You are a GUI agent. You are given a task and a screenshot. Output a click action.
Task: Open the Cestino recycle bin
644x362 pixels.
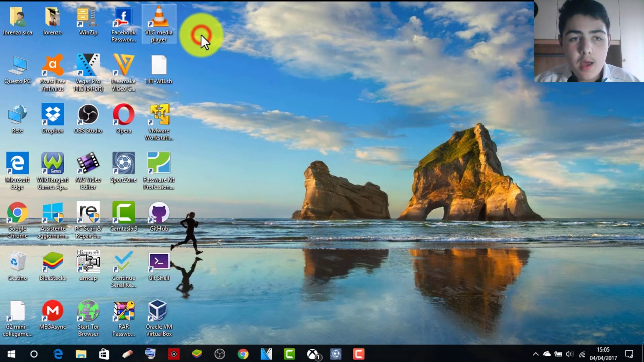(x=18, y=266)
